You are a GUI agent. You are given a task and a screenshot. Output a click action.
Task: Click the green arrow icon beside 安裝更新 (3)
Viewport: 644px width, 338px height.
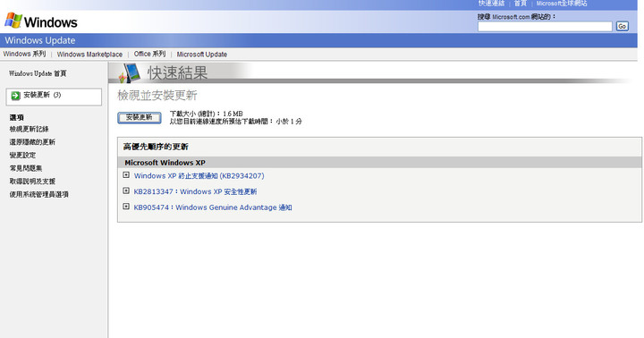[15, 96]
